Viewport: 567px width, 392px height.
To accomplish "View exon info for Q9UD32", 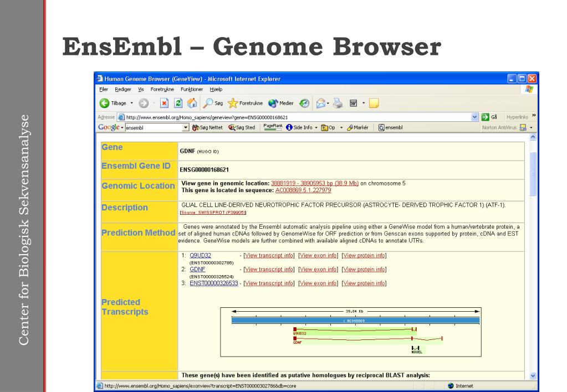I will (x=318, y=255).
